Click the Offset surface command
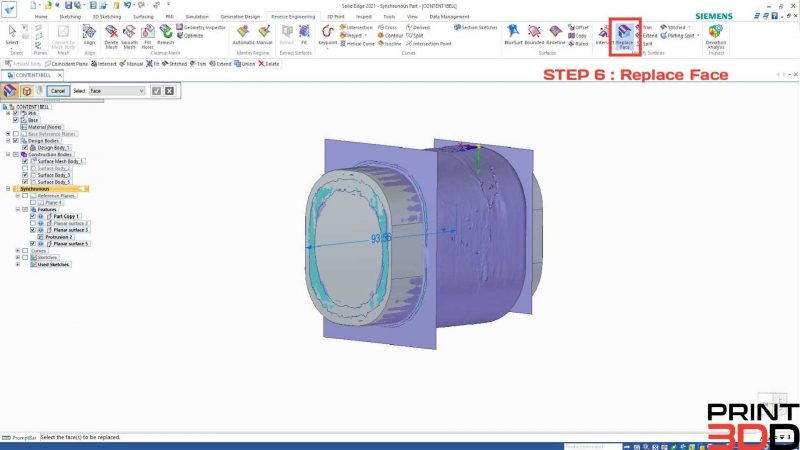This screenshot has width=800, height=450. pyautogui.click(x=579, y=28)
